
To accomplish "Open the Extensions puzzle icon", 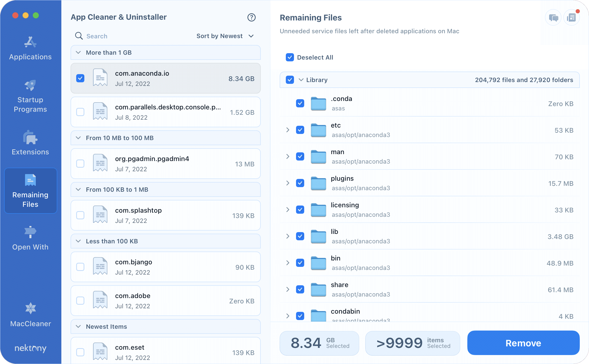I will (x=30, y=138).
